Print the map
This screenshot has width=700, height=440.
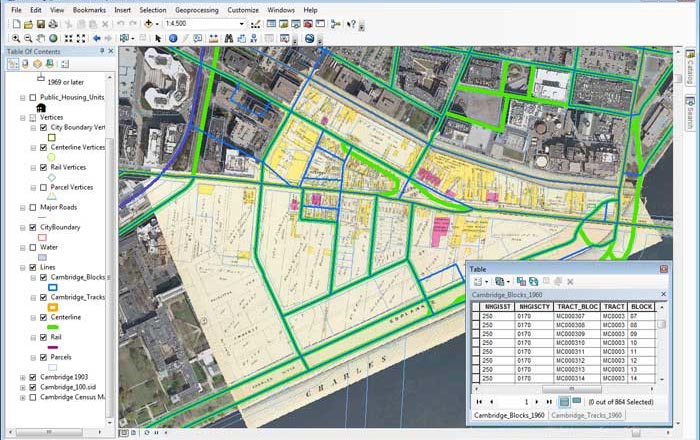point(53,24)
